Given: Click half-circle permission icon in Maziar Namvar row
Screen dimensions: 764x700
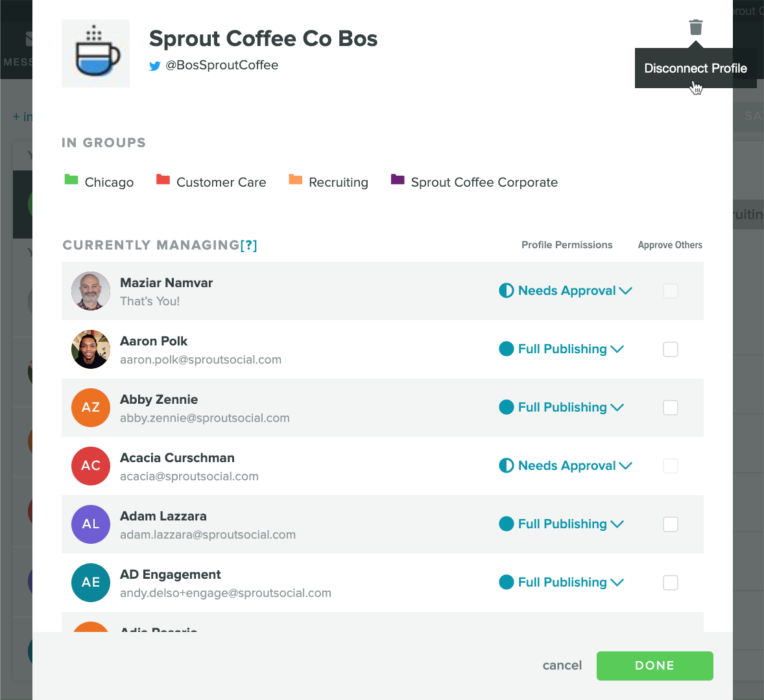Looking at the screenshot, I should click(x=507, y=290).
